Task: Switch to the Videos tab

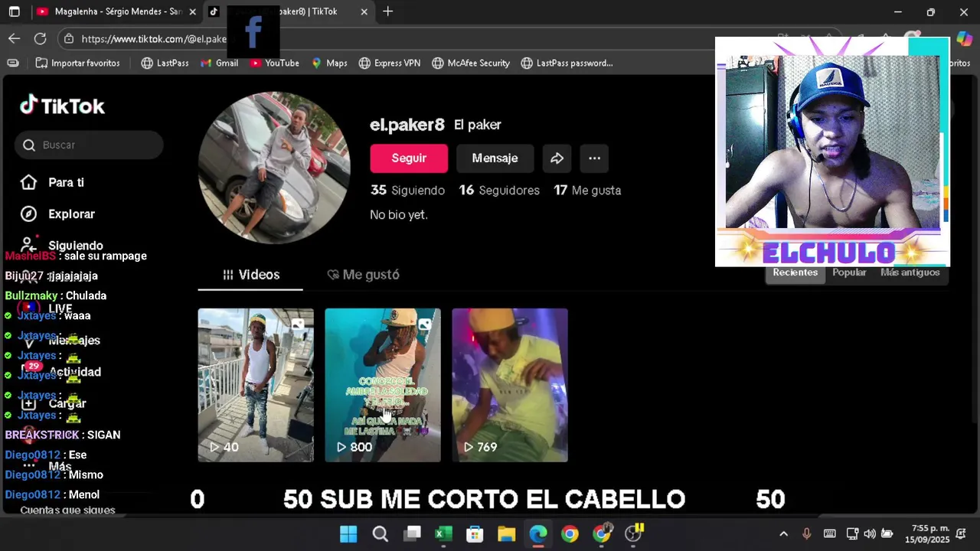Action: [x=250, y=275]
